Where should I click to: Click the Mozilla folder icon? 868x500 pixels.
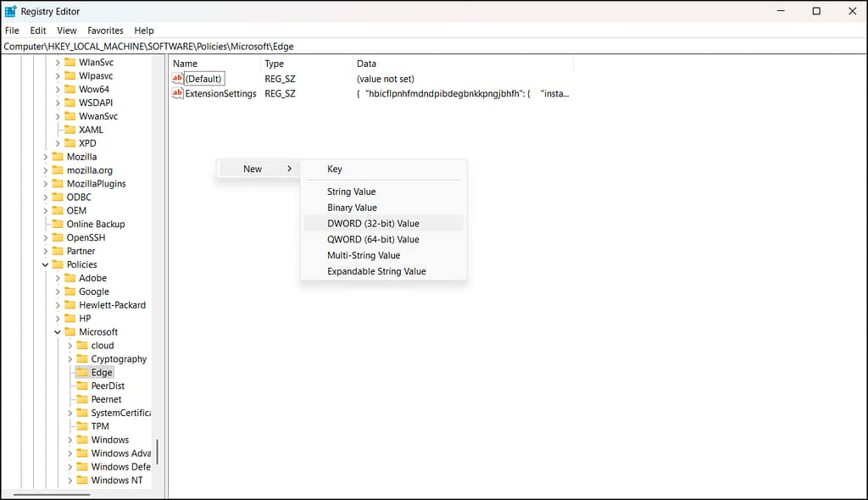pos(58,157)
